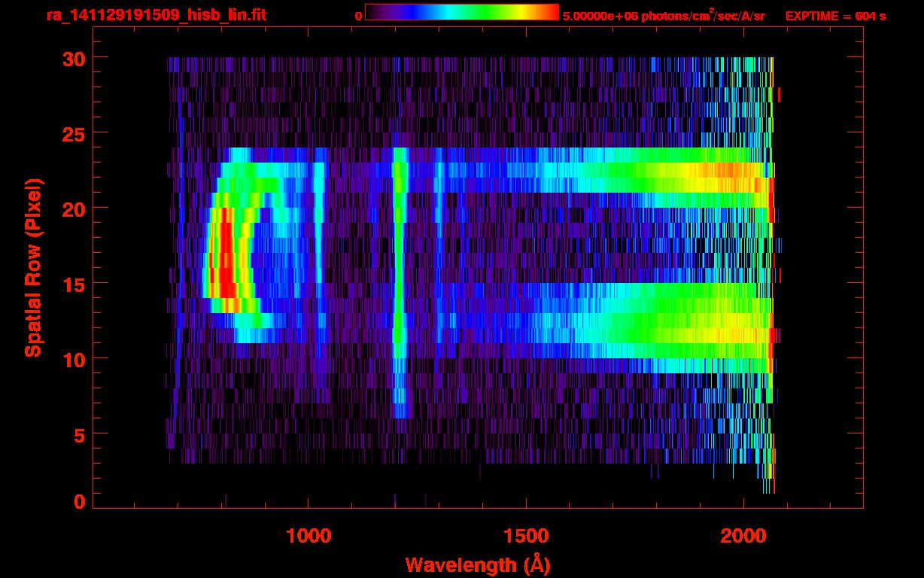Click the y-axis tick label 20

pyautogui.click(x=74, y=208)
